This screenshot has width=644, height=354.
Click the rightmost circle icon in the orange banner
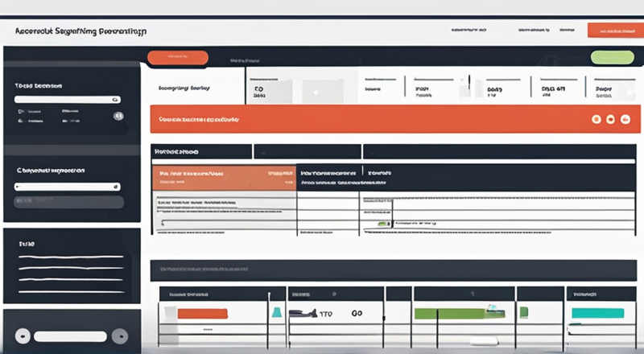(x=625, y=119)
